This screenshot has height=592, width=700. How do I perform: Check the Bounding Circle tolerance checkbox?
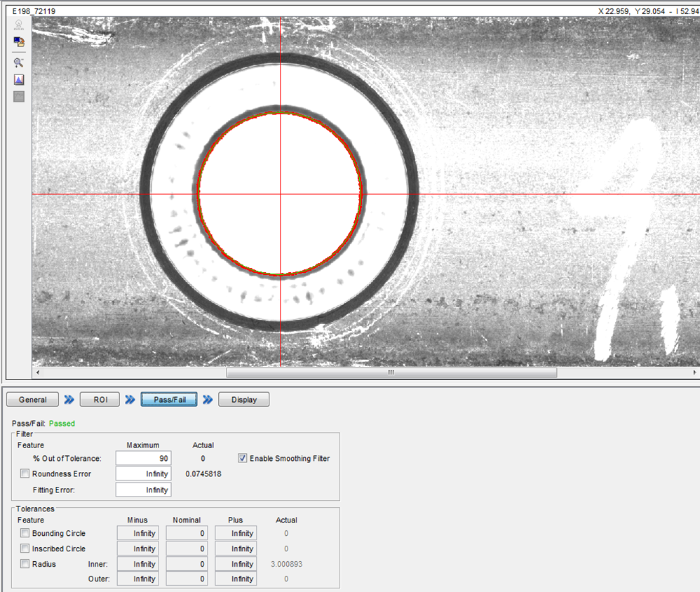coord(25,534)
